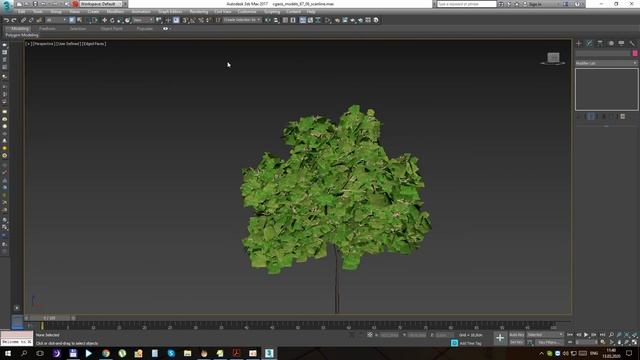The image size is (640, 360).
Task: Click the ViewCube in the viewport
Action: point(553,58)
